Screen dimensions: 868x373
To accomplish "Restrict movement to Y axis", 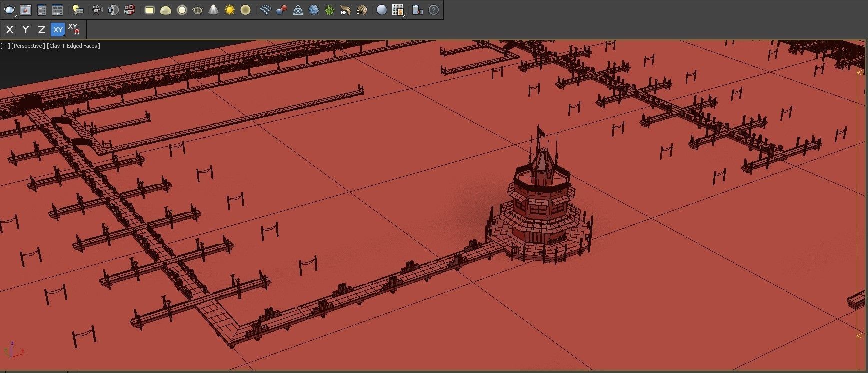I will pyautogui.click(x=26, y=30).
